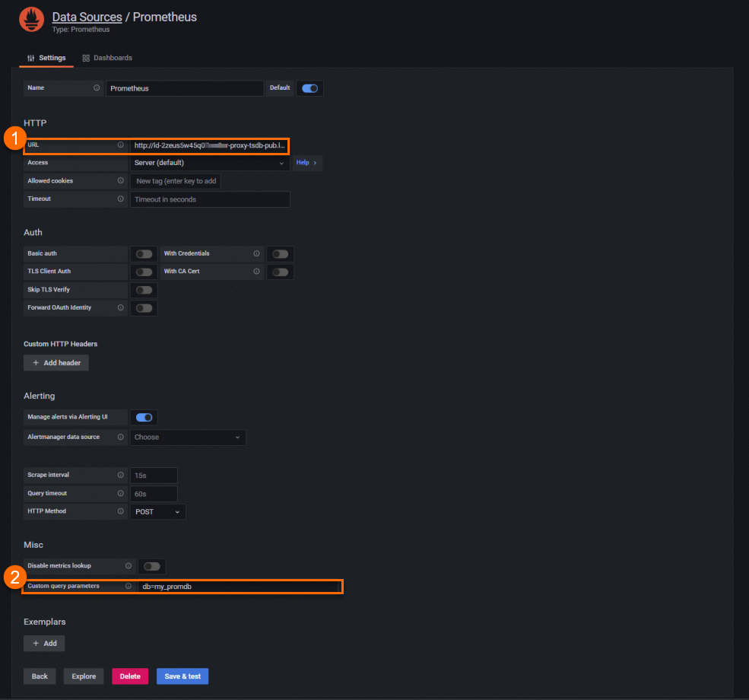Enable the Forward OAuth Identity switch
Viewport: 749px width, 700px height.
pos(144,308)
